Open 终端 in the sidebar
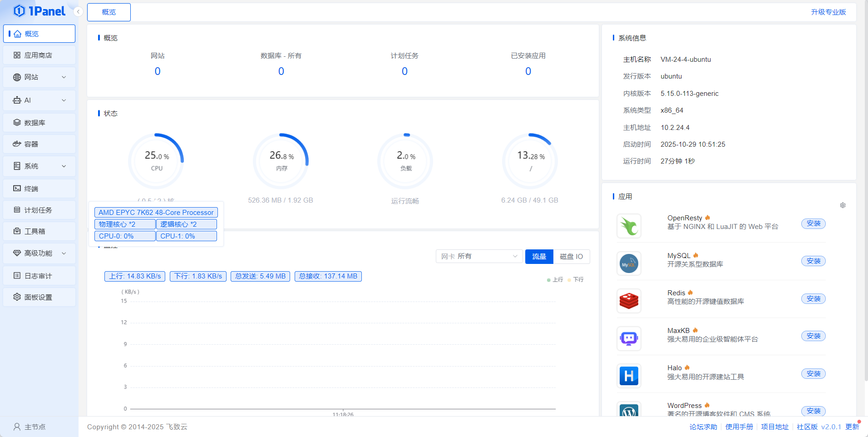 [39, 189]
